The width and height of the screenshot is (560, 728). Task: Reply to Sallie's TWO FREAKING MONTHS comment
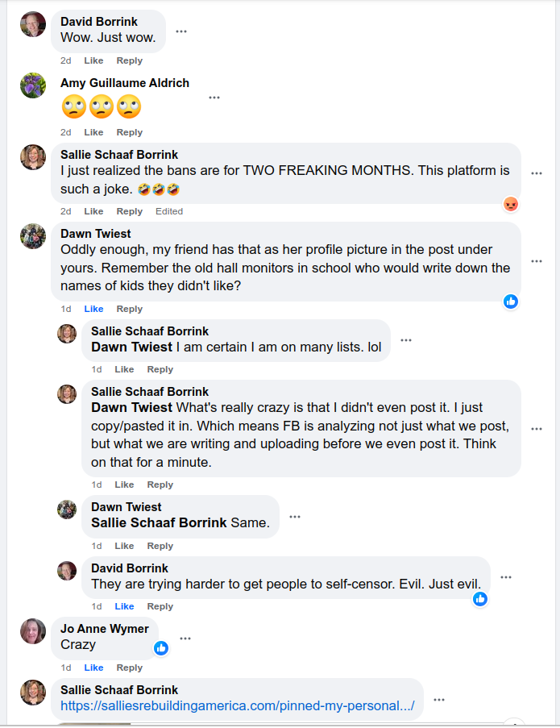point(129,211)
